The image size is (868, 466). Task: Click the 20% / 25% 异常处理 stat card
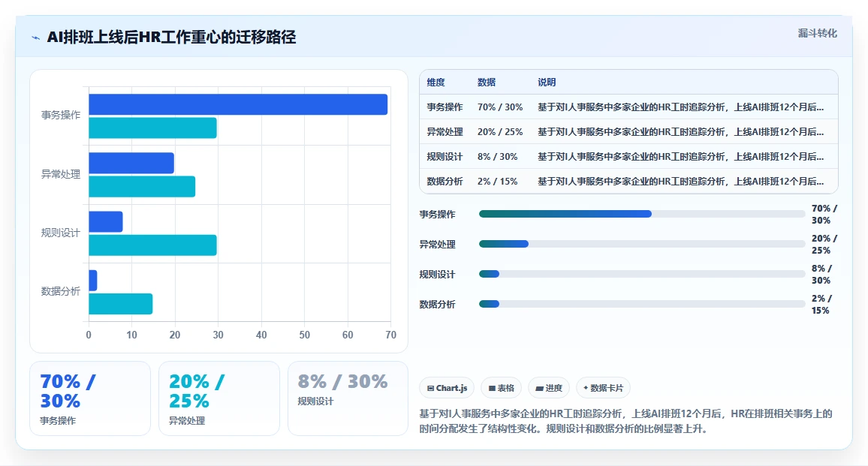[219, 398]
